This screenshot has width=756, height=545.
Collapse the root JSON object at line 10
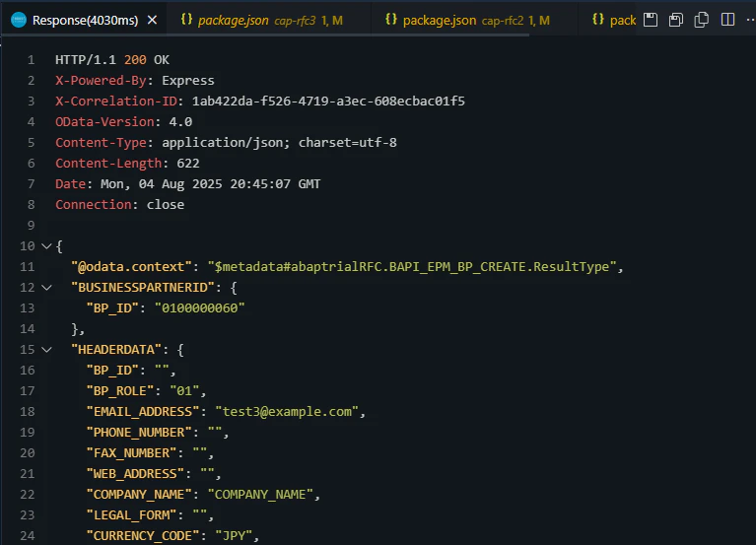click(46, 246)
